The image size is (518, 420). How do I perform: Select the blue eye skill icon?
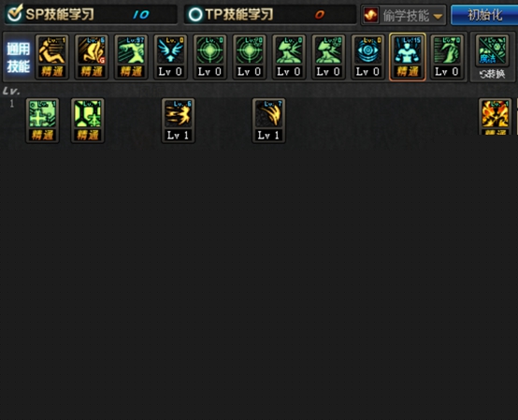pyautogui.click(x=367, y=57)
